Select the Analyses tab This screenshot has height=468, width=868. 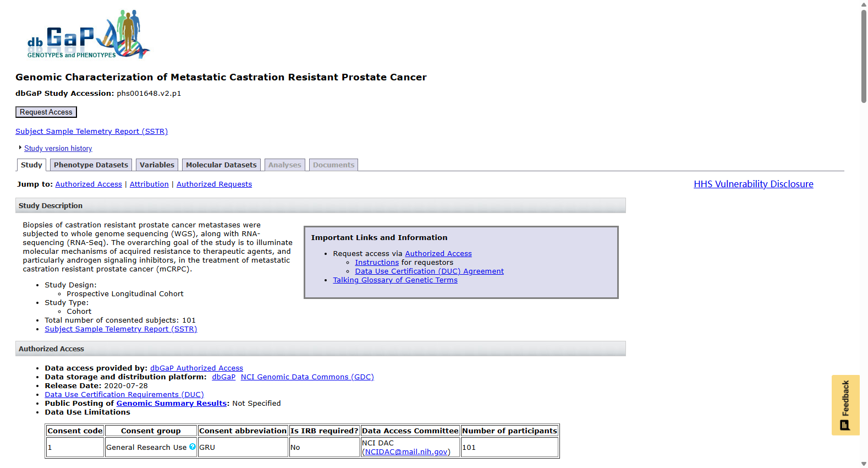(x=285, y=165)
